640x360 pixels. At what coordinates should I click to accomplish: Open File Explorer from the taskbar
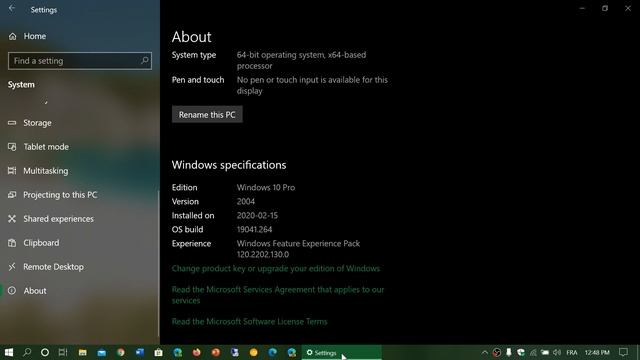pos(82,352)
